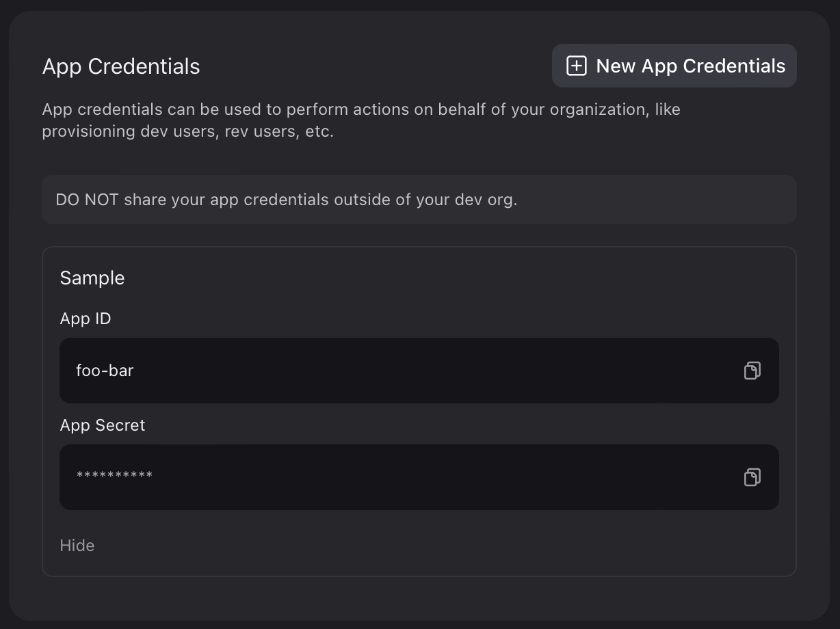
Task: Focus the masked App Secret field
Action: coord(419,477)
